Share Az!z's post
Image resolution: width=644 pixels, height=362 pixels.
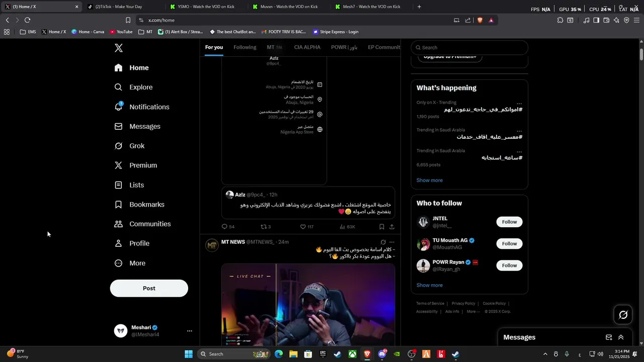pos(392,227)
